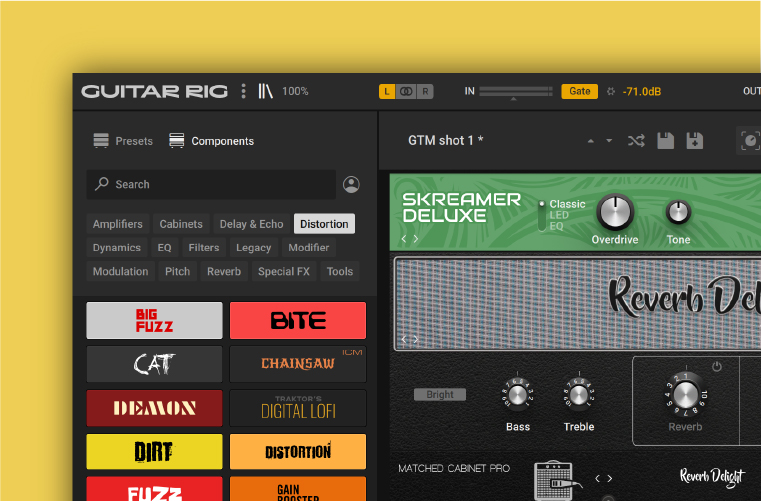This screenshot has width=761, height=501.
Task: Toggle the noise Gate button
Action: point(579,91)
